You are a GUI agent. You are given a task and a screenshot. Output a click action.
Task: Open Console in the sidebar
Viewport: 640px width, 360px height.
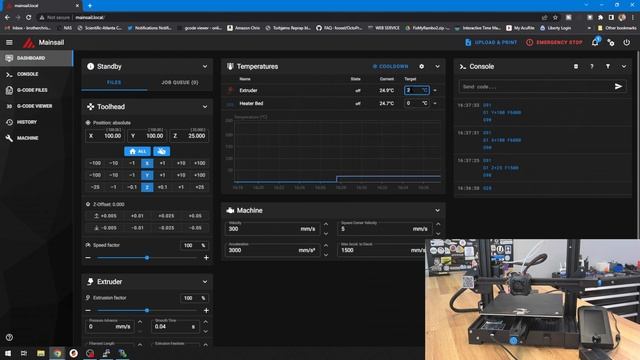[37, 74]
